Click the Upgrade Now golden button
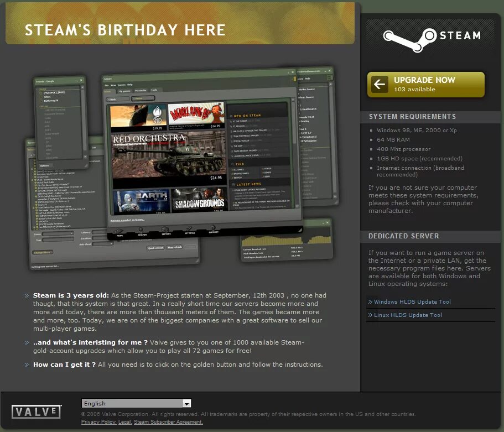The image size is (504, 432). click(x=425, y=84)
